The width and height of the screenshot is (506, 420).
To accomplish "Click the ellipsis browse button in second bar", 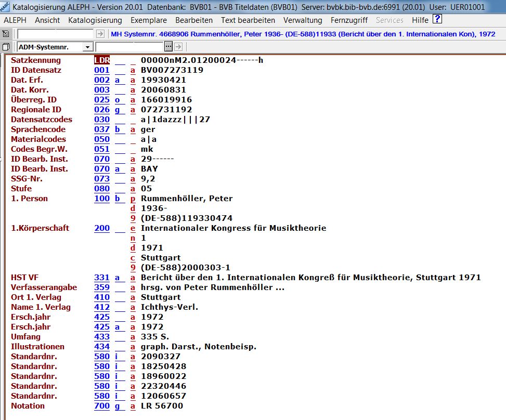I will 168,47.
